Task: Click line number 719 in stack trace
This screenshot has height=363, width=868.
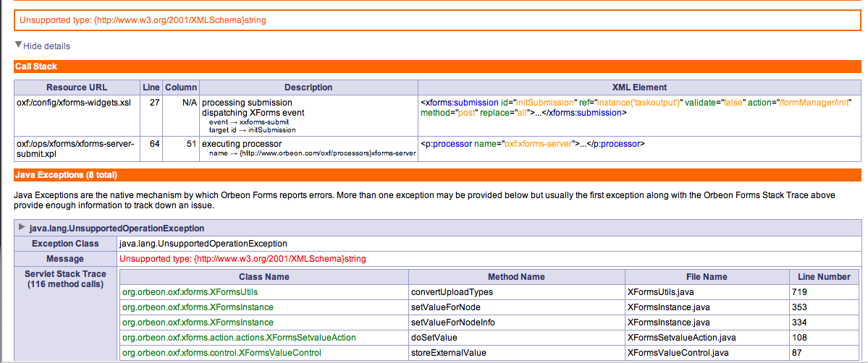Action: click(802, 292)
